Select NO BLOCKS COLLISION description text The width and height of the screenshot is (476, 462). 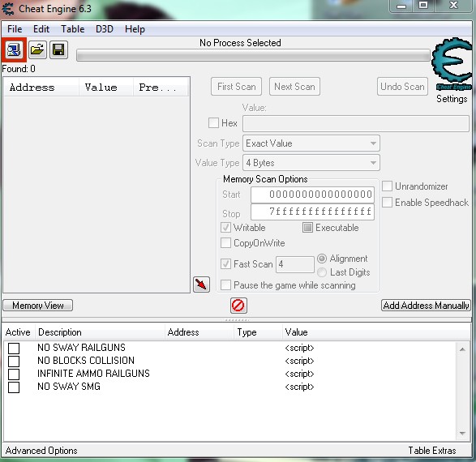click(86, 361)
